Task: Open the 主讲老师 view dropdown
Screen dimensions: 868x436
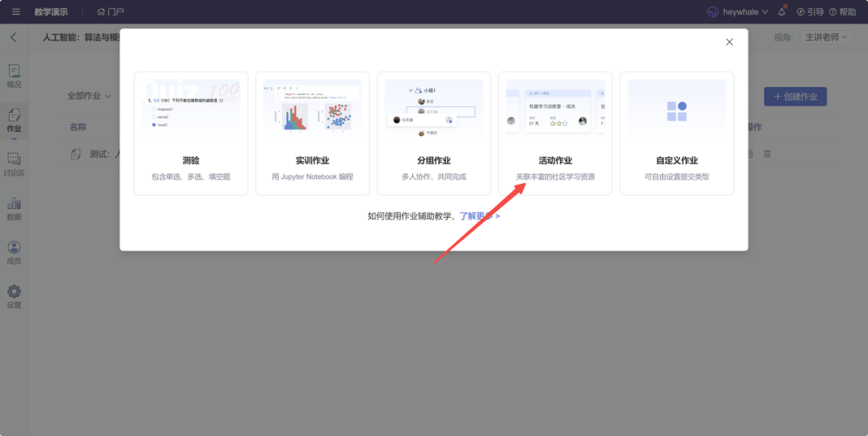Action: (826, 38)
